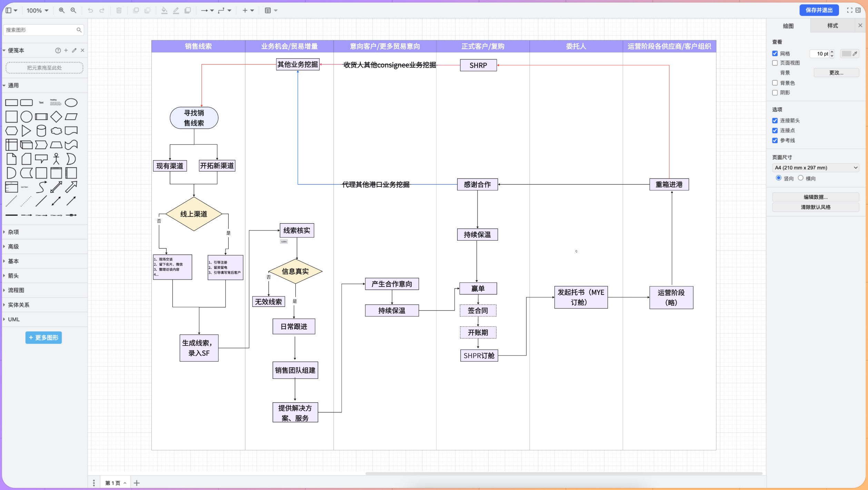
Task: Add a new page with plus button
Action: coord(137,483)
